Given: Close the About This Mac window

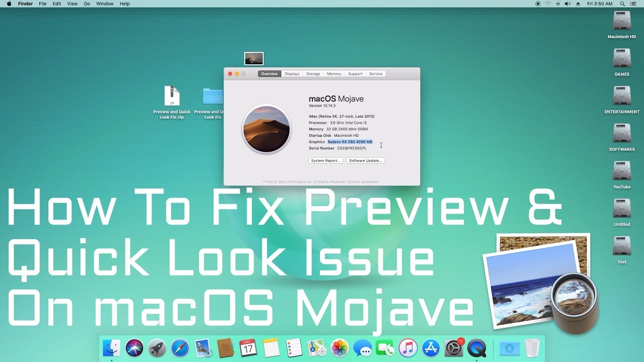Looking at the screenshot, I should [230, 74].
